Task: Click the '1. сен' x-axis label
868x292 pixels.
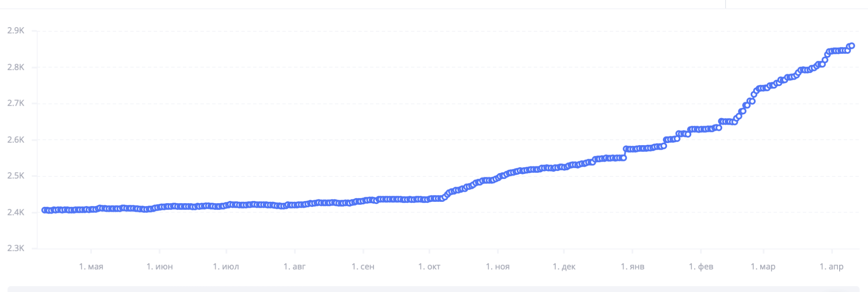Action: 363,267
